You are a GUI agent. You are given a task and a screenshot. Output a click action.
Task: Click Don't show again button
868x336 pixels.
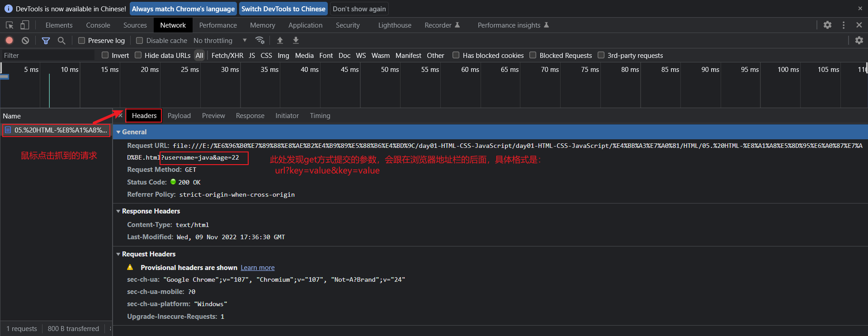[359, 9]
